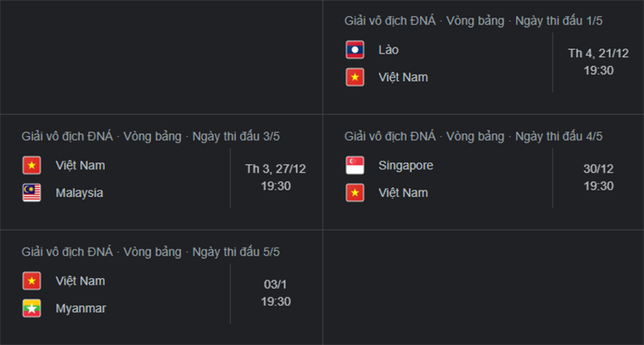Open match header Ngày thi đấu 3/5
This screenshot has height=345, width=644.
151,136
